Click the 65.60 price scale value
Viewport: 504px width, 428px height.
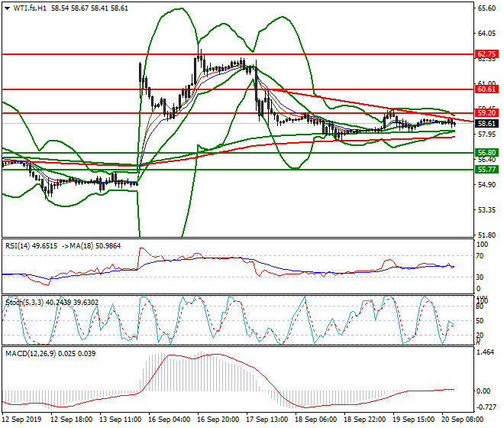pyautogui.click(x=486, y=8)
